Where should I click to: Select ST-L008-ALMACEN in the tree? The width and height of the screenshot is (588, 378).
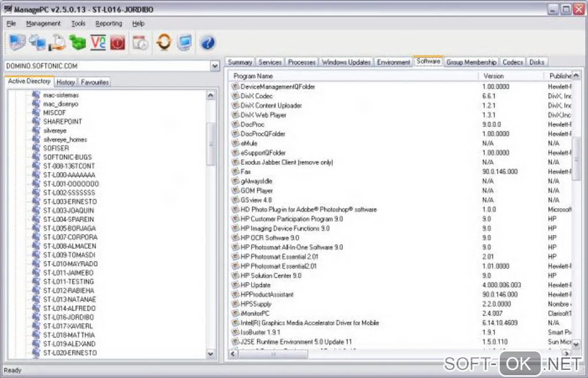pyautogui.click(x=69, y=246)
